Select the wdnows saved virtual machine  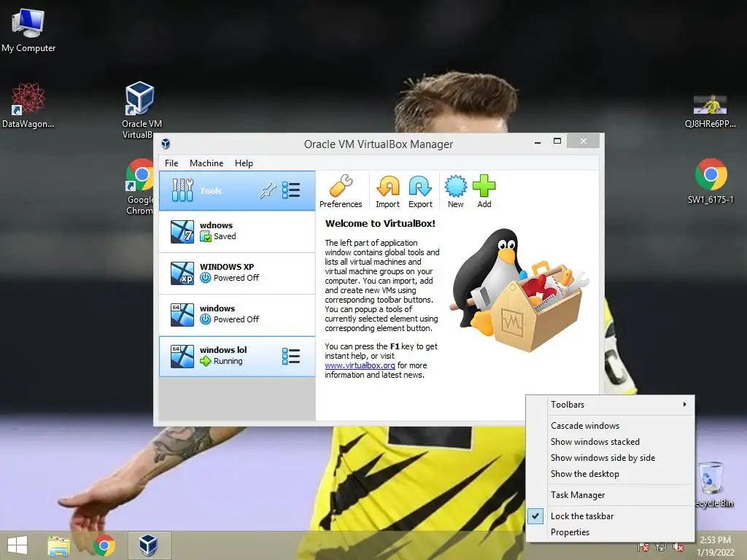click(237, 231)
